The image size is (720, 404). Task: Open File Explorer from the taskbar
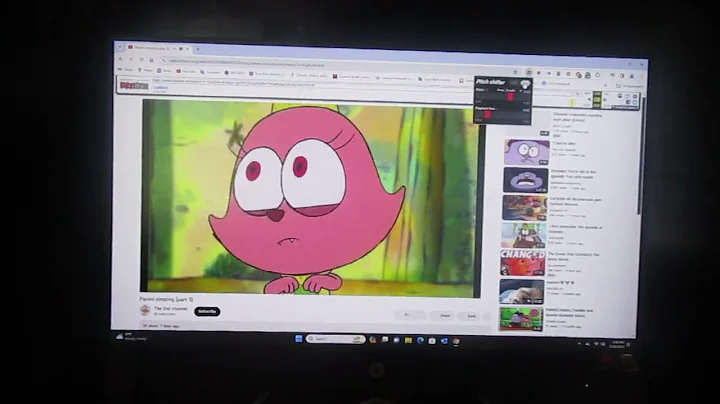point(408,340)
